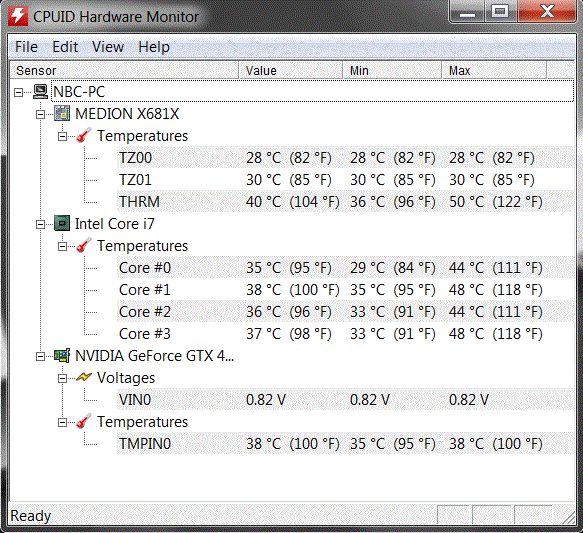The image size is (583, 533).
Task: Click the Value column header
Action: click(290, 70)
